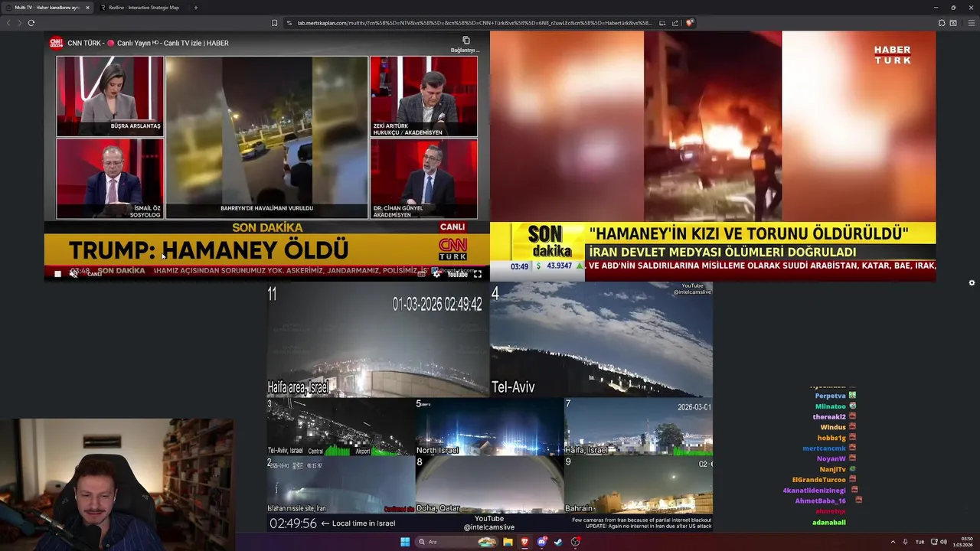Click chat username AhmetBaba_16
980x551 pixels.
pyautogui.click(x=820, y=500)
